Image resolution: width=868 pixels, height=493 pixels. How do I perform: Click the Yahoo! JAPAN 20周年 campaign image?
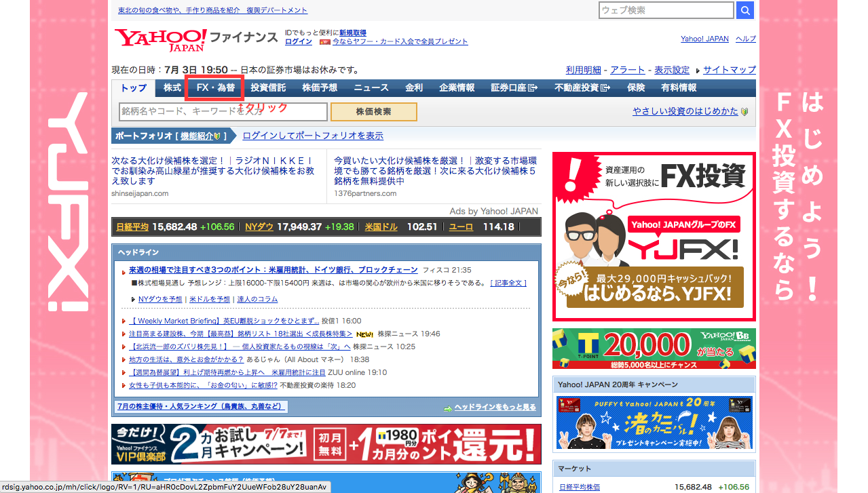tap(654, 423)
